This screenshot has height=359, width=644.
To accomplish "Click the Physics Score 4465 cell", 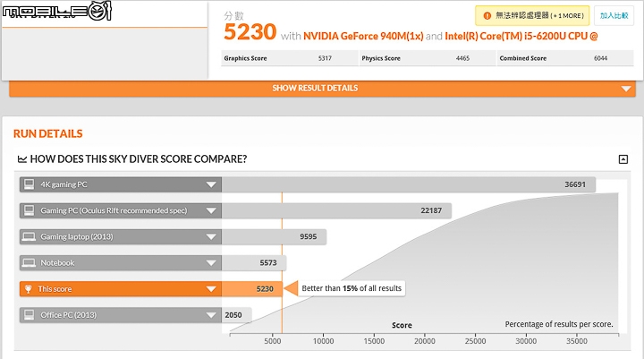I will 428,58.
